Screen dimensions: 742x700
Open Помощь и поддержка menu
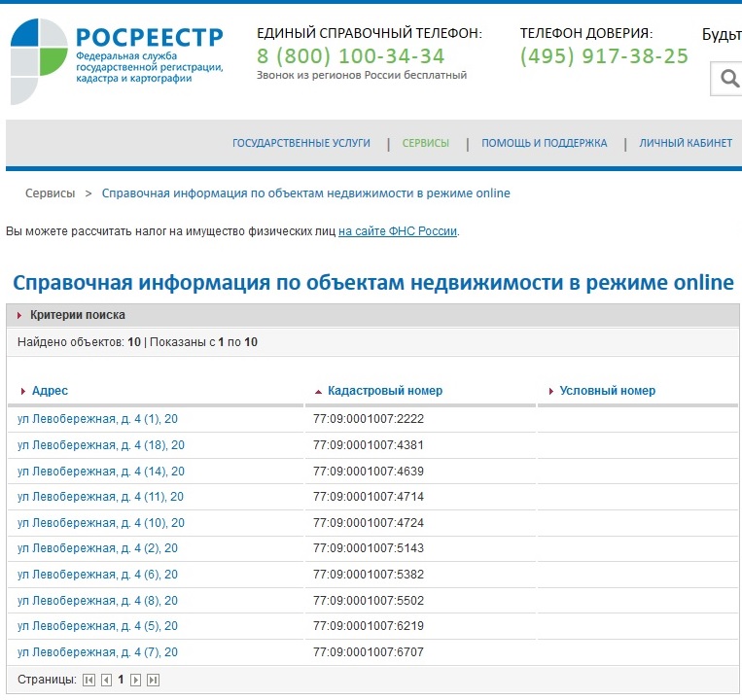coord(544,143)
